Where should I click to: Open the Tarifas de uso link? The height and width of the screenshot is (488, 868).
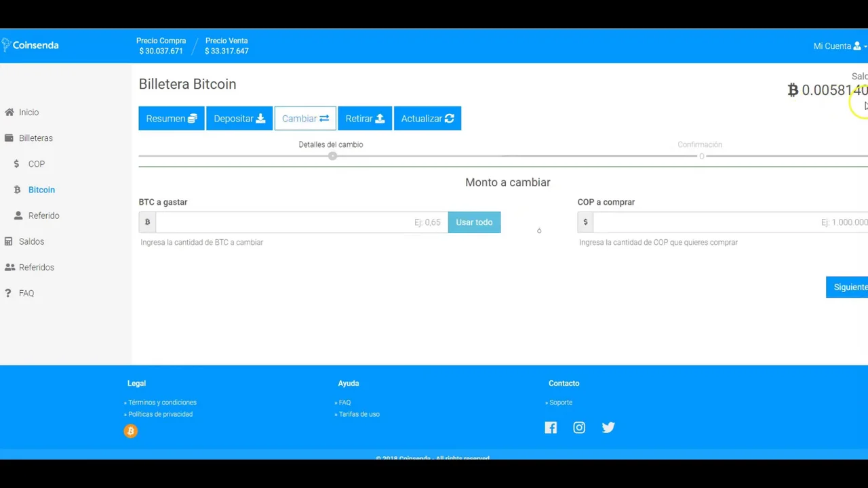(x=359, y=414)
